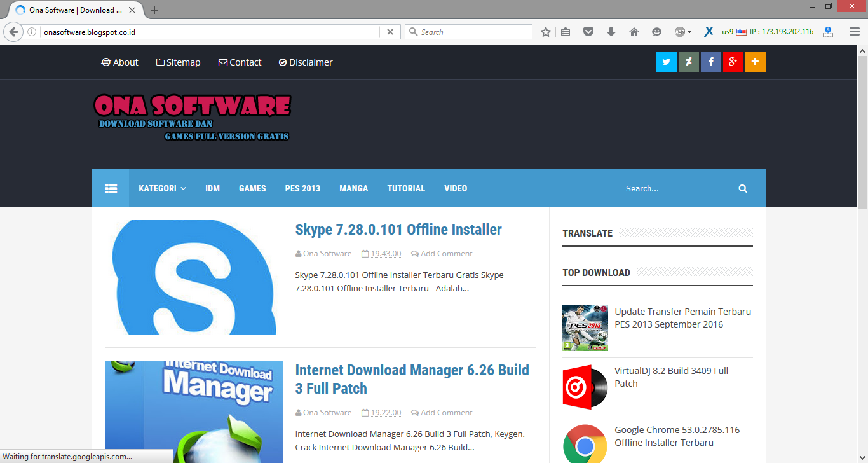Click the Ona Software logo banner
Screen dimensions: 868x463
193,118
